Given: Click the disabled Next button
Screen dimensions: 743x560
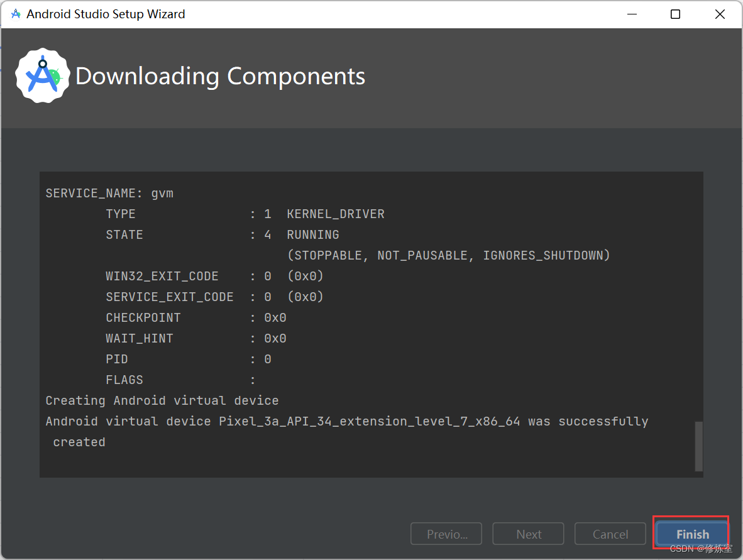Looking at the screenshot, I should click(529, 534).
